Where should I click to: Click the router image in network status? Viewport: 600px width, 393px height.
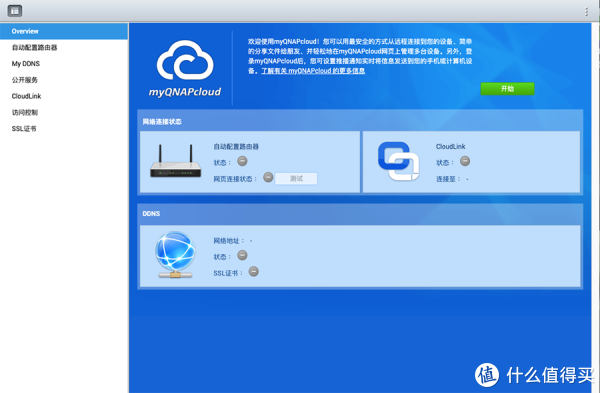point(176,161)
